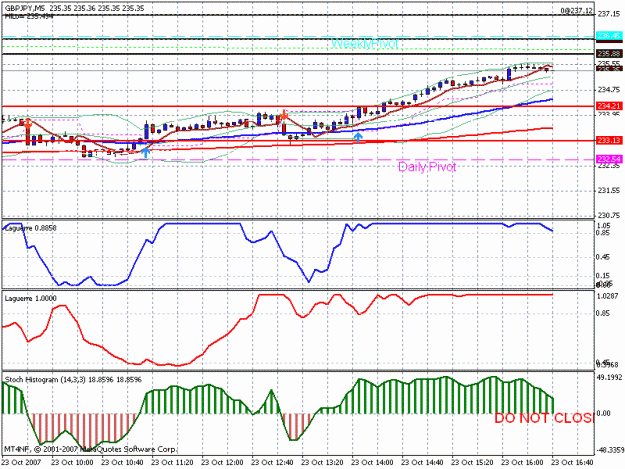Click the red 233.13 price tag

pos(609,140)
